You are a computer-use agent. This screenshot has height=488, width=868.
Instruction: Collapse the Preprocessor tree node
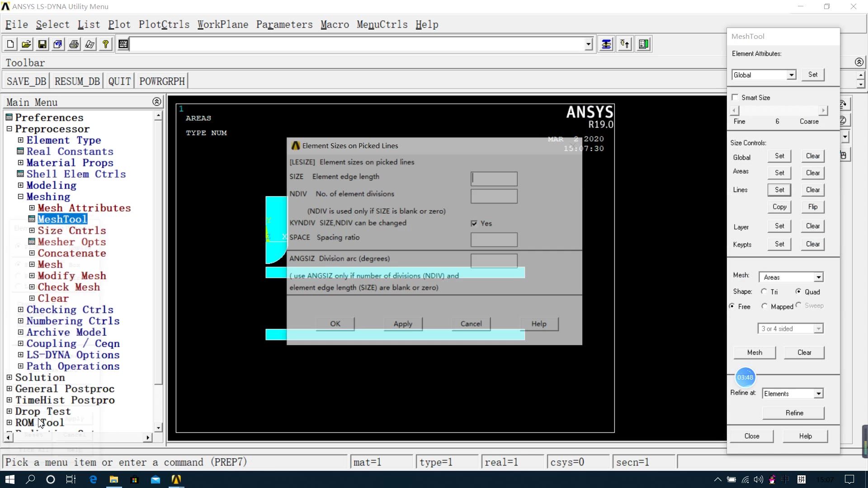[9, 129]
